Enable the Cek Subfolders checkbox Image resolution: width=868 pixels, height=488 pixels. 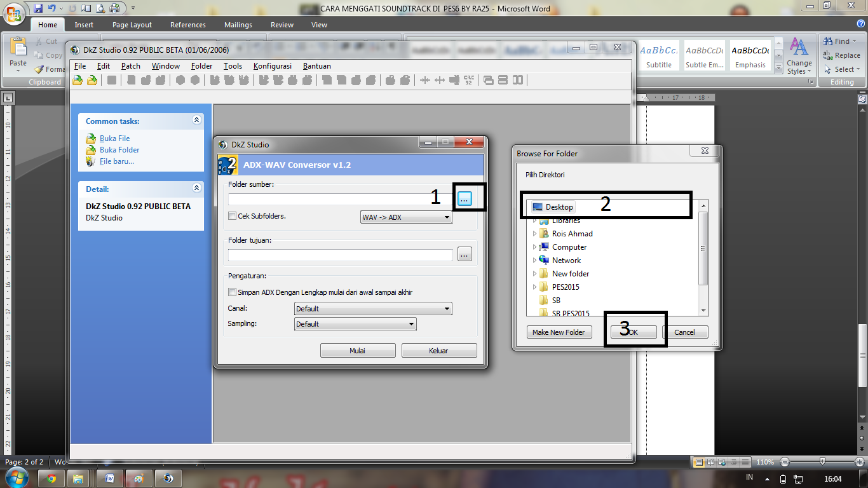pyautogui.click(x=233, y=216)
